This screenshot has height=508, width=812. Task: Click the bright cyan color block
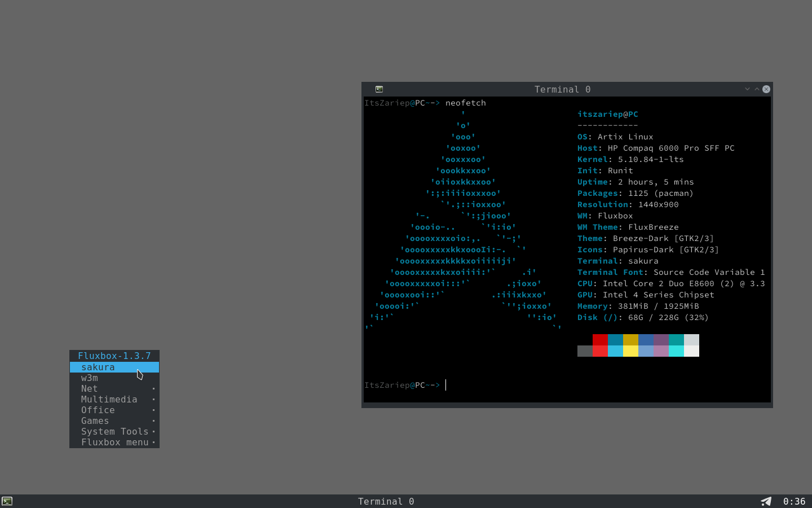[x=676, y=351]
